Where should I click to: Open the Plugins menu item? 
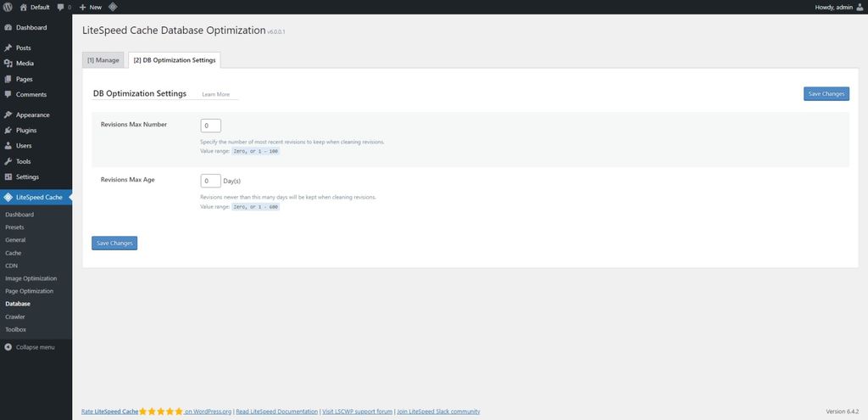tap(36, 130)
